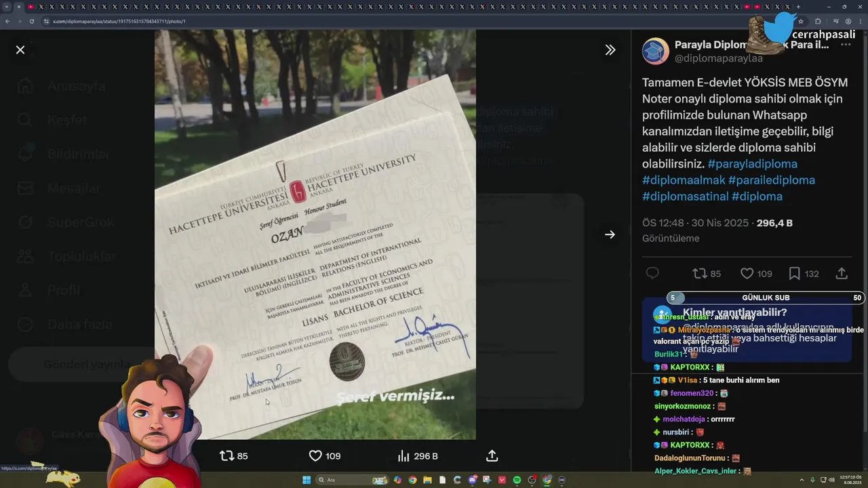868x488 pixels.
Task: Switch to the first YouTube tab
Action: 31,7
